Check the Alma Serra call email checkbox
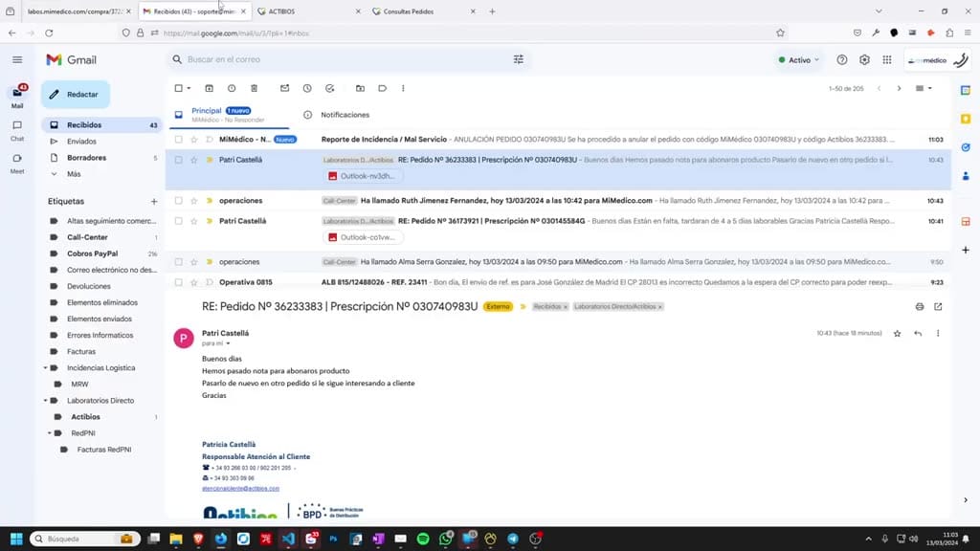The image size is (980, 551). (x=179, y=262)
